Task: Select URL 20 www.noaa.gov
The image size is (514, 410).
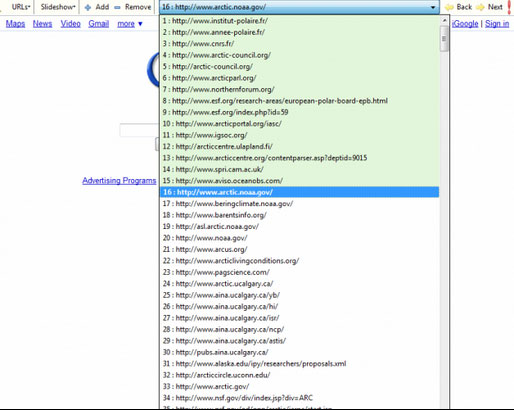Action: [x=299, y=238]
